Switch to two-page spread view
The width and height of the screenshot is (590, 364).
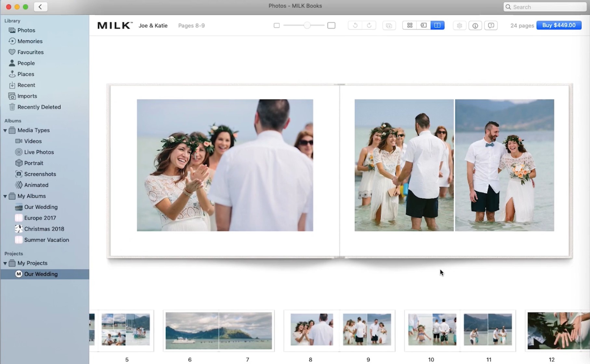pos(438,25)
